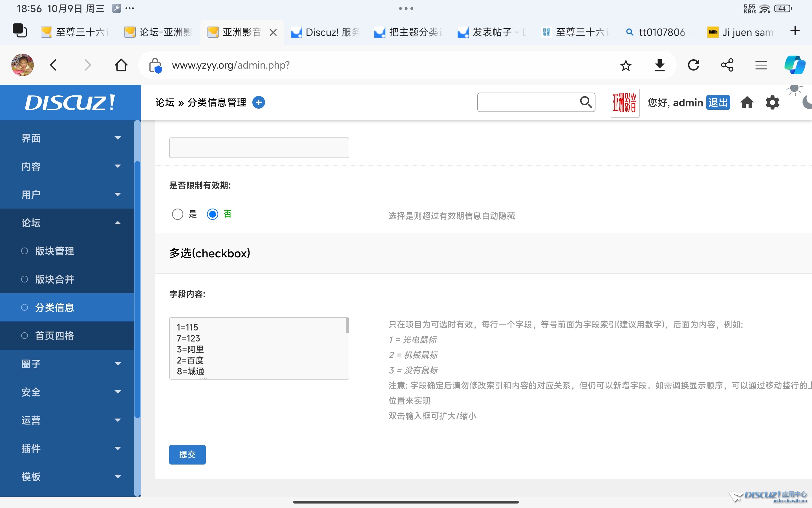Switch to the Discuz! 服务 browser tab
This screenshot has height=508, width=812.
pos(325,32)
